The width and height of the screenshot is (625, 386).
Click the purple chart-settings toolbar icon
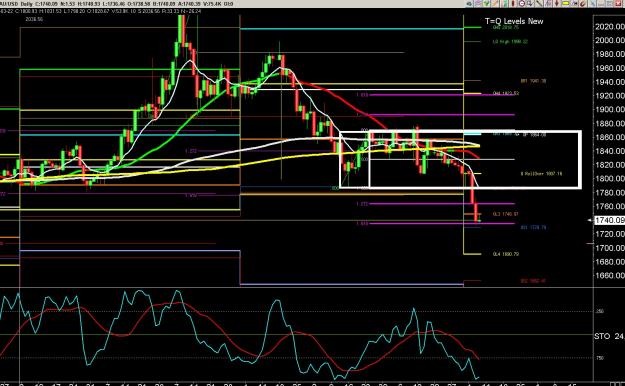click(478, 4)
